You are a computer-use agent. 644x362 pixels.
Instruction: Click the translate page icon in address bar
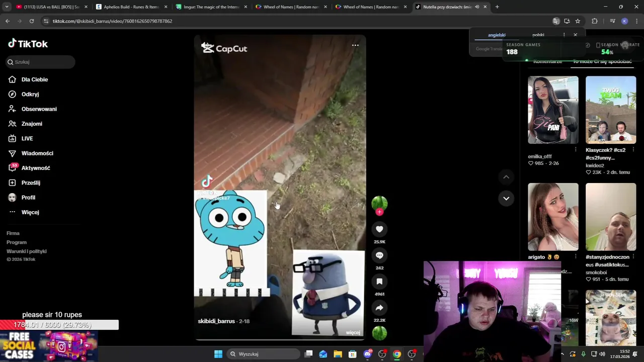[556, 21]
